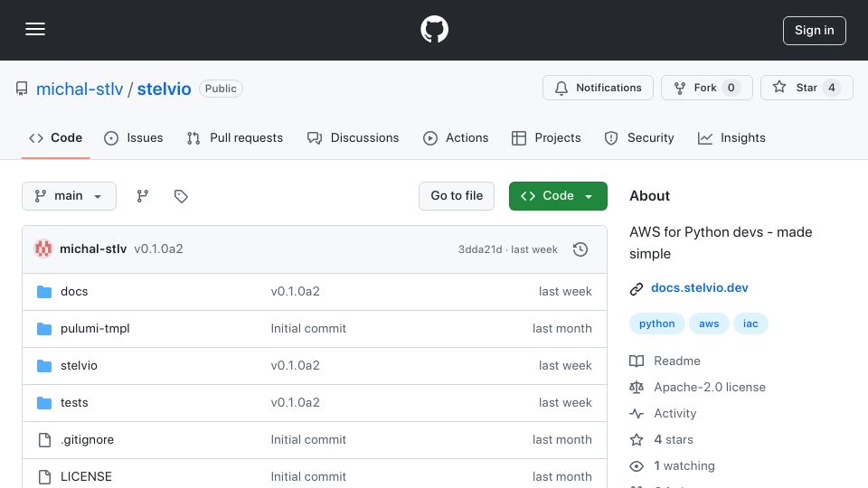868x488 pixels.
Task: Open michal-stlv author link in commit bar
Action: [93, 249]
